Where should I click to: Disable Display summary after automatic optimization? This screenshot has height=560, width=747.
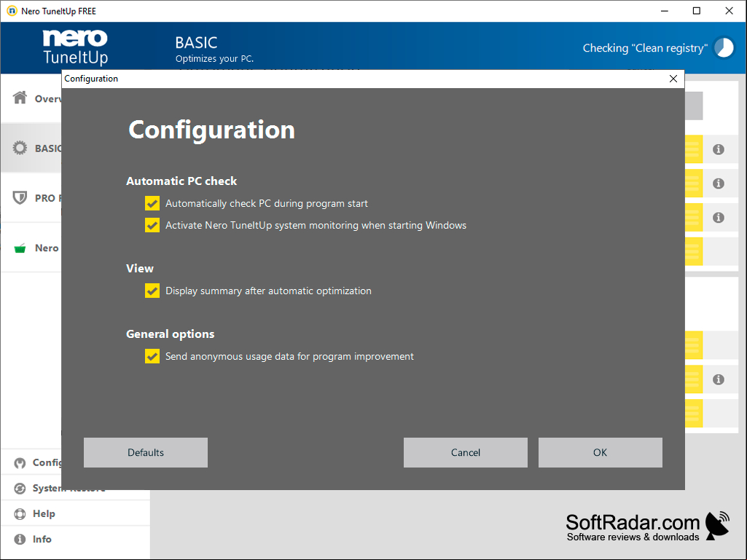152,291
